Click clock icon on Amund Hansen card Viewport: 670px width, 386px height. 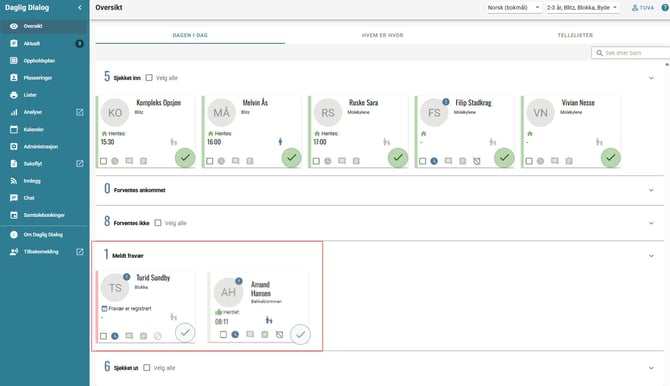(x=235, y=335)
